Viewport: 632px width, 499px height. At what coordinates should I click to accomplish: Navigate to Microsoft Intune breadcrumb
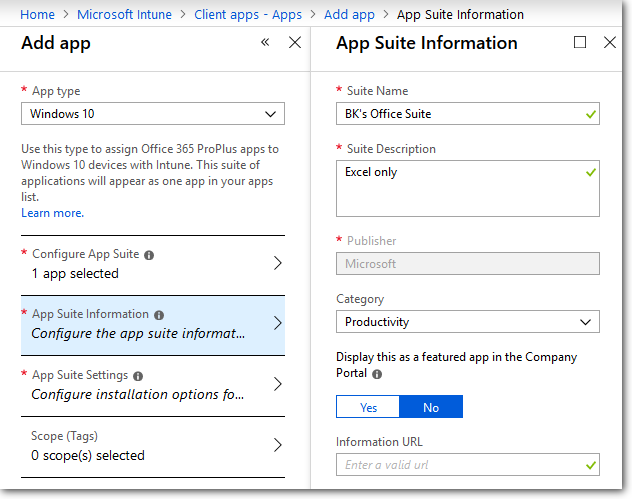124,14
